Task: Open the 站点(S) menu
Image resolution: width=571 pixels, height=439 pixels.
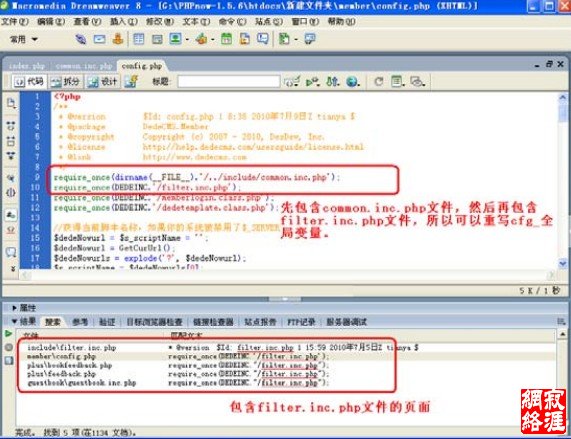Action: [269, 22]
